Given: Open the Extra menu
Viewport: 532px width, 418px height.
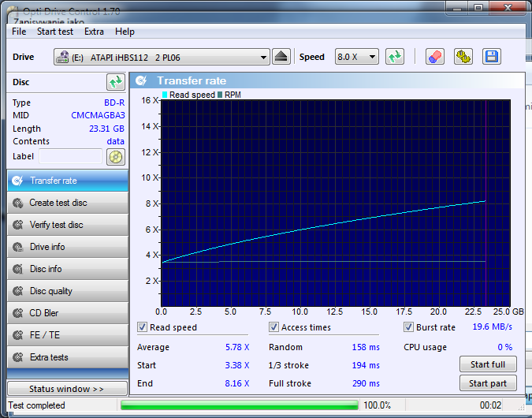Looking at the screenshot, I should coord(94,32).
